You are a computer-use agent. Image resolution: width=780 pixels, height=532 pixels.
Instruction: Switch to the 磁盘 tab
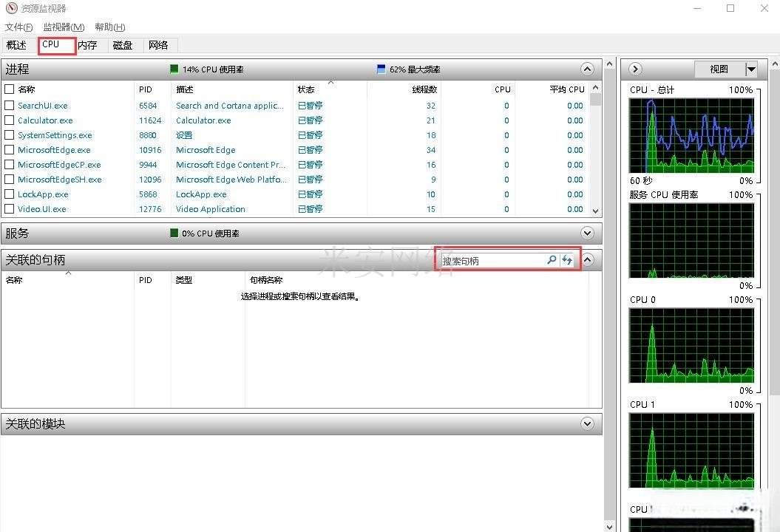click(x=123, y=45)
